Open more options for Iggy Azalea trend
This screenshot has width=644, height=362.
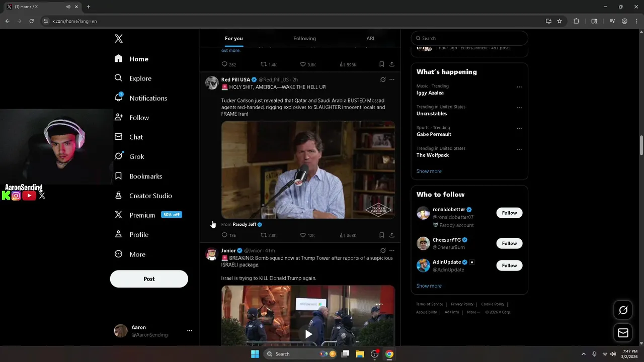pyautogui.click(x=519, y=87)
